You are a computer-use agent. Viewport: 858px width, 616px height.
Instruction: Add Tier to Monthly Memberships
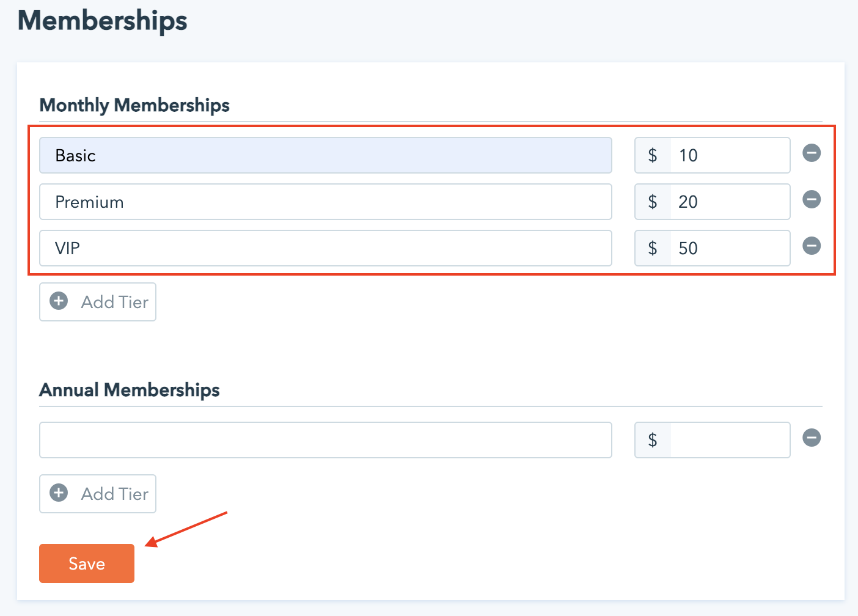(98, 302)
